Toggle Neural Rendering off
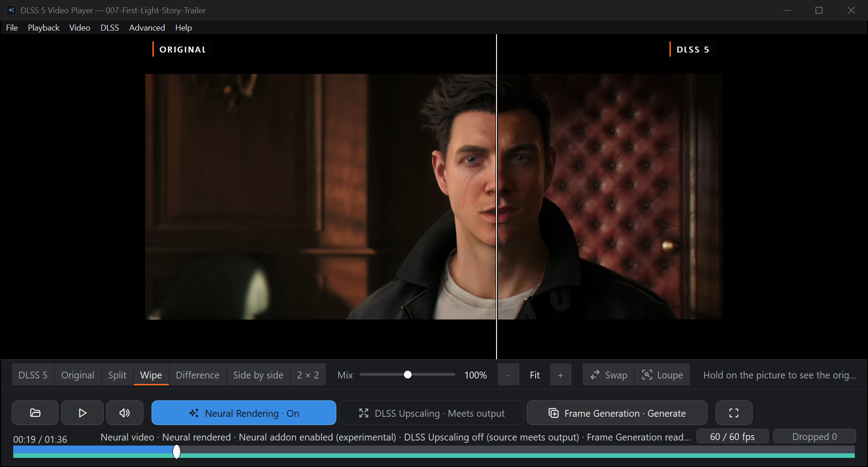 coord(244,413)
